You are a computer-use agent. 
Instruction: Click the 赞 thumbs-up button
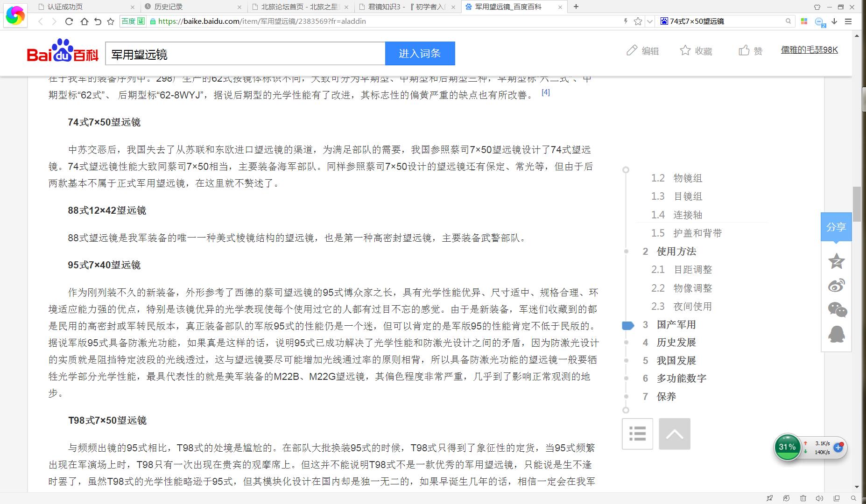click(x=751, y=50)
